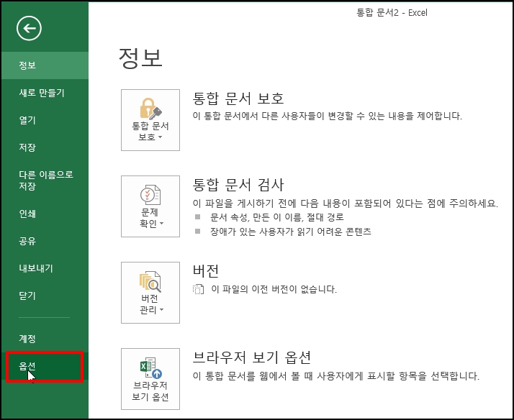Image resolution: width=514 pixels, height=420 pixels.
Task: Choose 열기 in the sidebar
Action: [x=45, y=120]
